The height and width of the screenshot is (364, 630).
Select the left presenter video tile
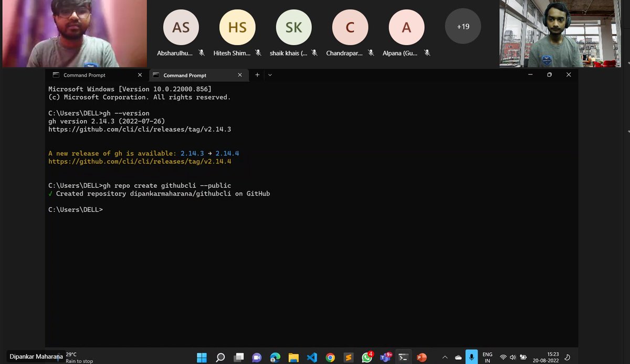[74, 34]
